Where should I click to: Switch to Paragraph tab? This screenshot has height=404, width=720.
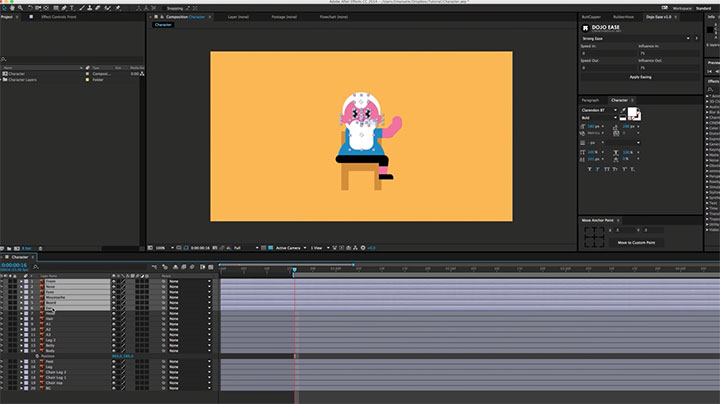pos(591,100)
